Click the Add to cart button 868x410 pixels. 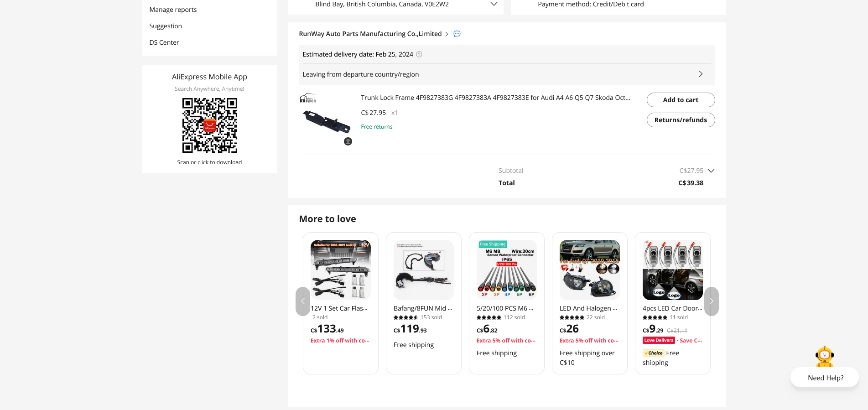[x=681, y=100]
